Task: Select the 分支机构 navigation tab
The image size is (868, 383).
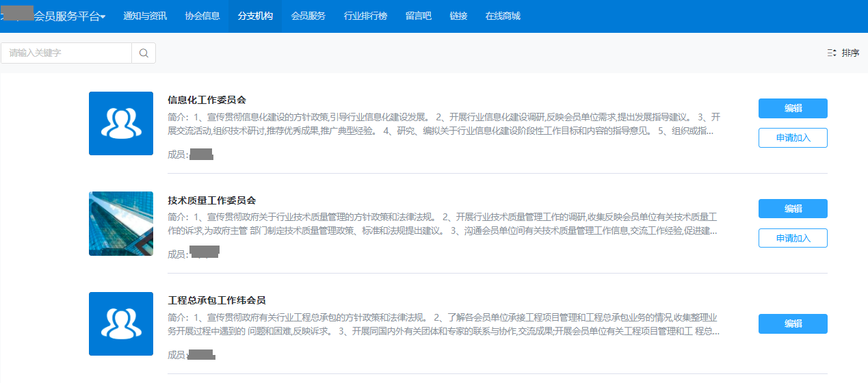Action: [255, 16]
